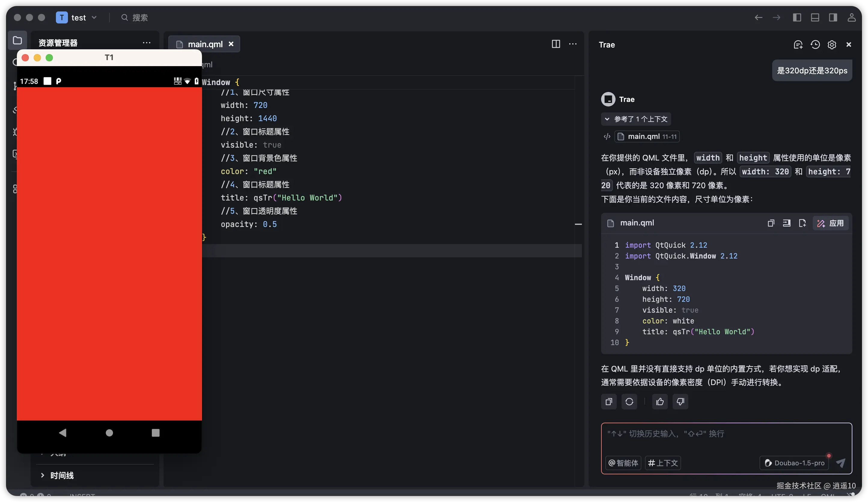
Task: Click the split editor icon
Action: pos(556,44)
